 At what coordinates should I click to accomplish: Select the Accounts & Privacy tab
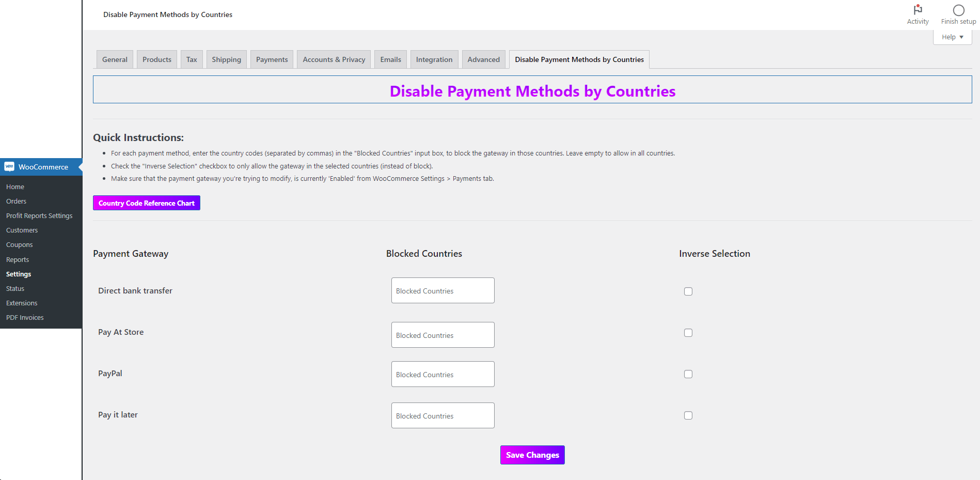tap(333, 59)
